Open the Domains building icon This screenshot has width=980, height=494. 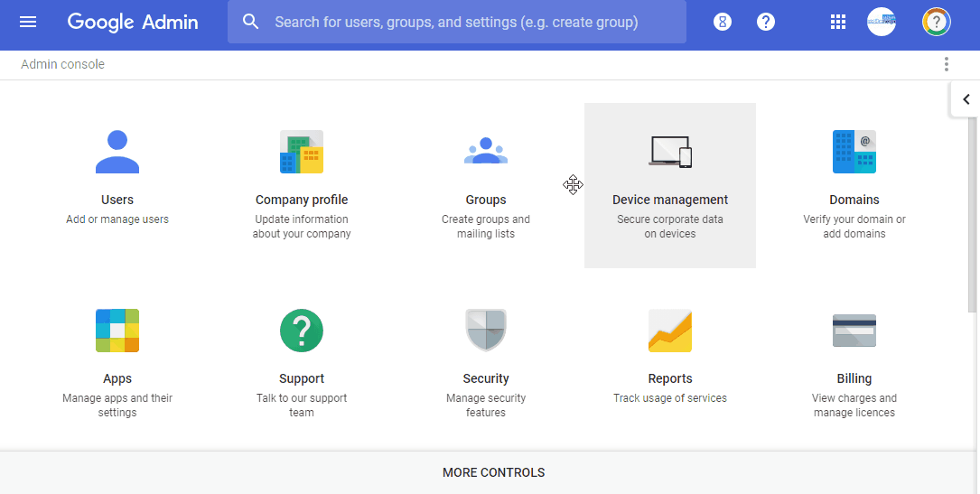pyautogui.click(x=854, y=152)
